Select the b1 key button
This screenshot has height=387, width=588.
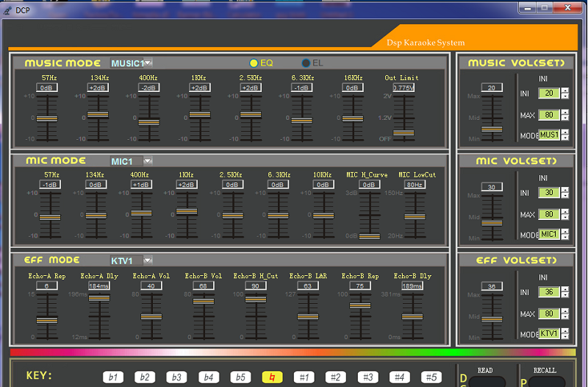click(113, 377)
